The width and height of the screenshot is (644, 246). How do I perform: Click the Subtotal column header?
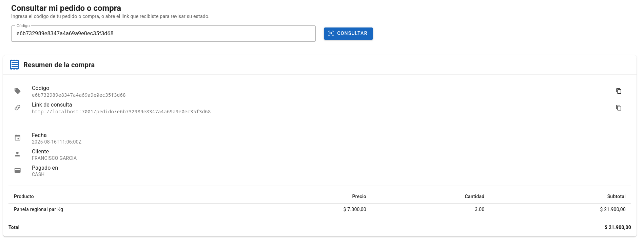point(616,196)
